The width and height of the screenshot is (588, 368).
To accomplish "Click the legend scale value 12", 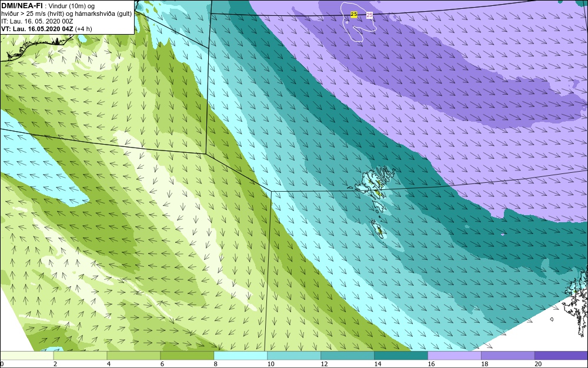I will tap(324, 364).
